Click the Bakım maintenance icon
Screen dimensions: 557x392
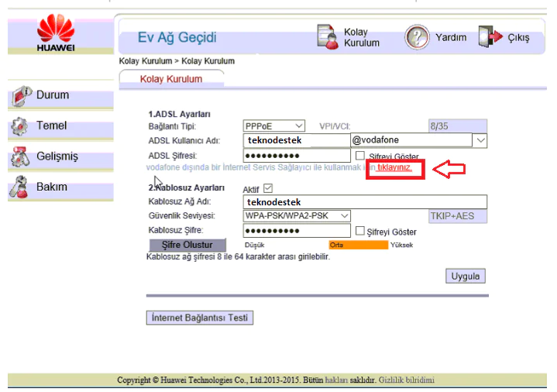click(x=21, y=187)
